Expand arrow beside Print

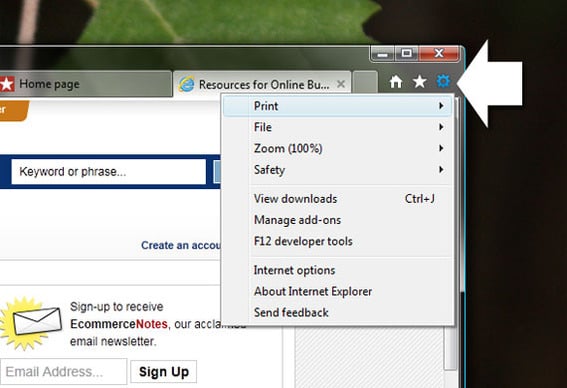441,106
